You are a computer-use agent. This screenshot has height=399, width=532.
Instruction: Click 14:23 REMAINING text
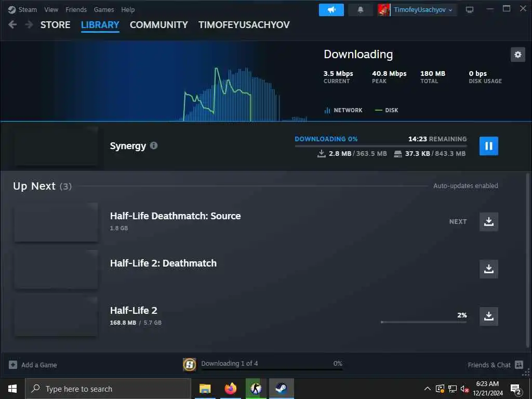[x=437, y=139]
